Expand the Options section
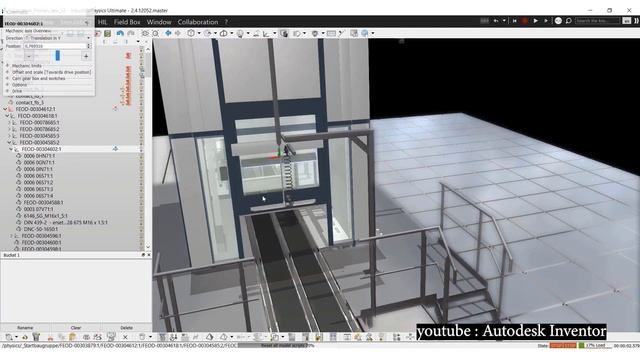The height and width of the screenshot is (360, 640). point(7,84)
